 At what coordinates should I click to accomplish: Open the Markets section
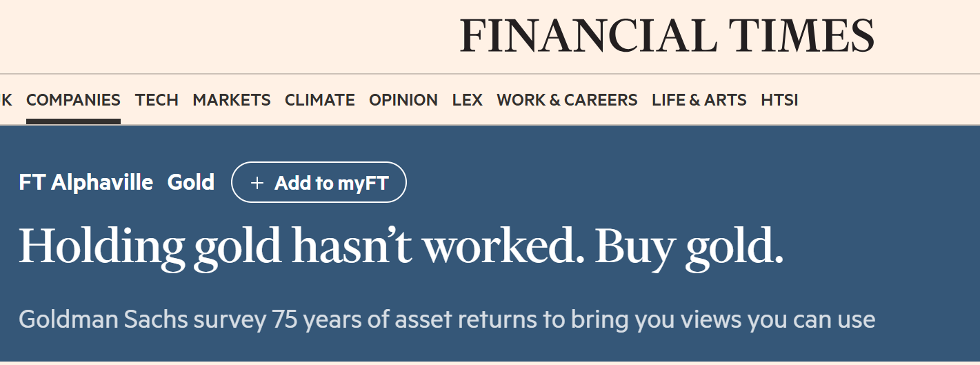coord(231,100)
